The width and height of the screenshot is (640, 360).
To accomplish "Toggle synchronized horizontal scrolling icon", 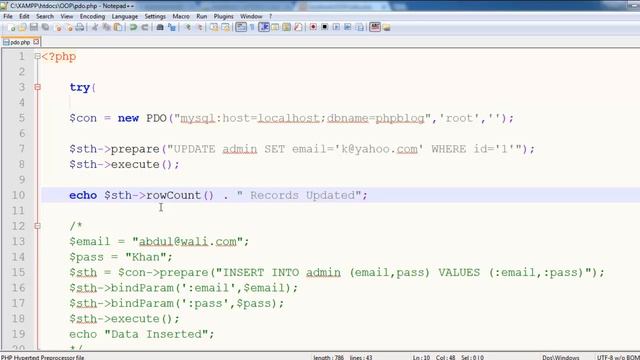I will click(225, 27).
